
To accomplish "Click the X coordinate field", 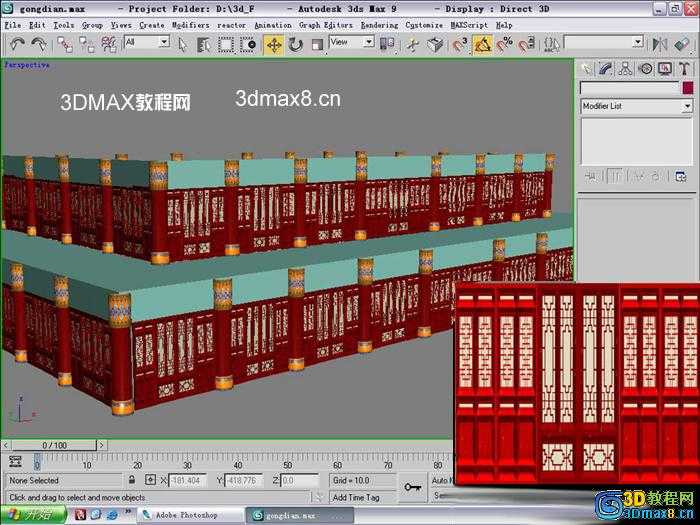I will (187, 480).
